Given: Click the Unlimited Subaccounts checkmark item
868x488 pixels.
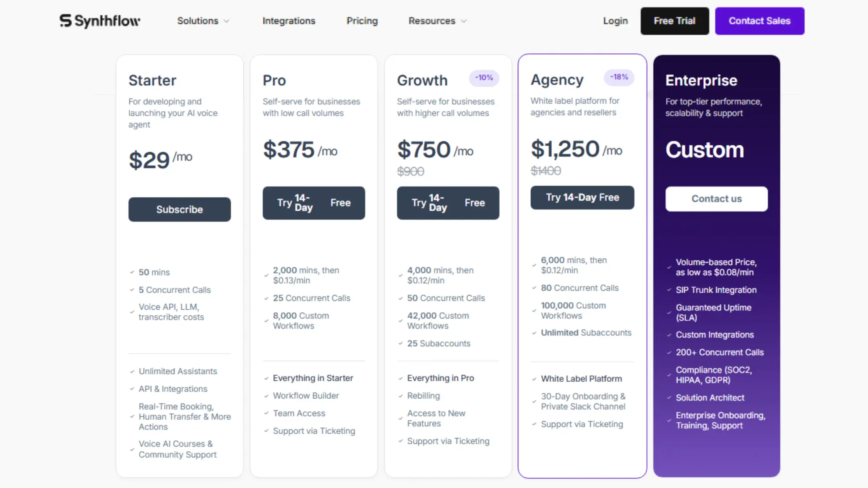Looking at the screenshot, I should click(586, 333).
